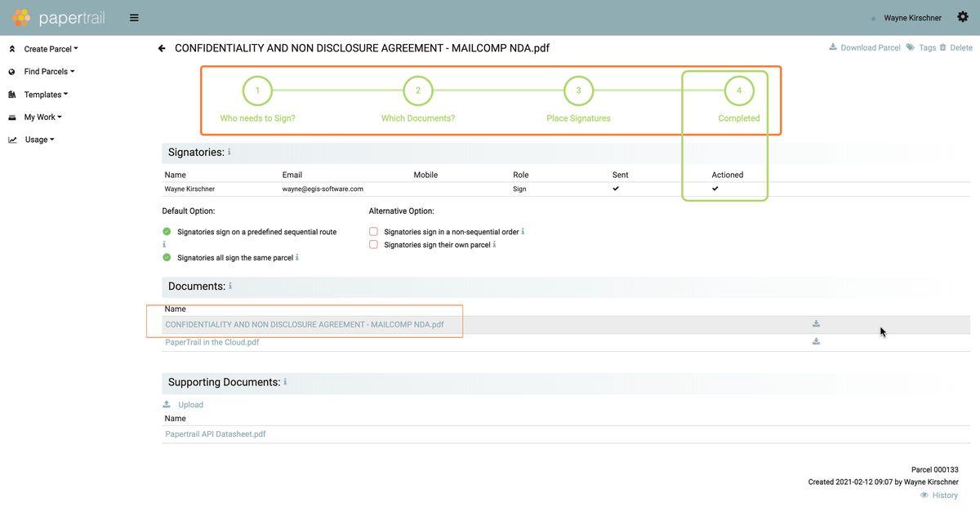The image size is (980, 511).
Task: Enable signatories sign in non-sequential order
Action: [x=374, y=232]
